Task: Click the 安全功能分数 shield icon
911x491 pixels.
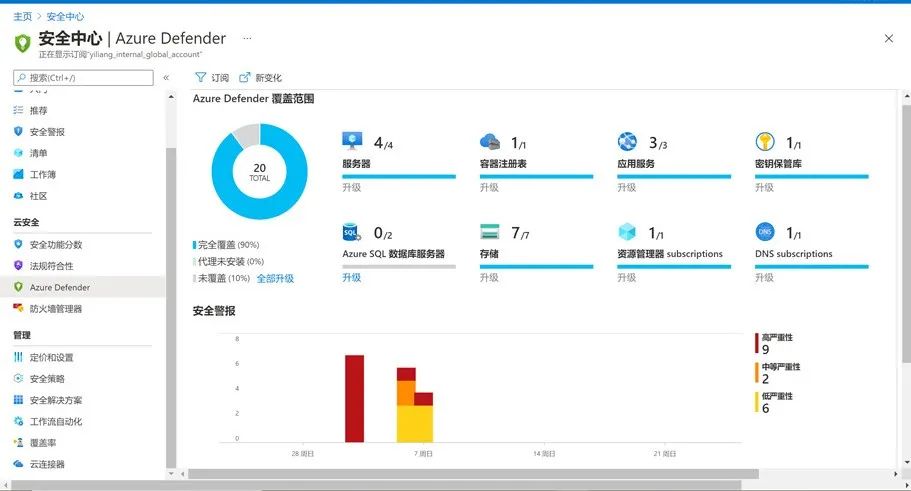Action: point(19,244)
